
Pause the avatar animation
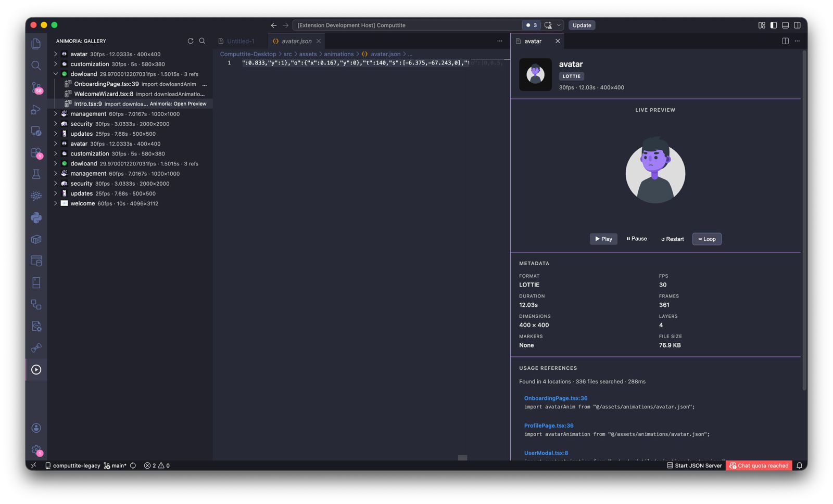click(636, 239)
